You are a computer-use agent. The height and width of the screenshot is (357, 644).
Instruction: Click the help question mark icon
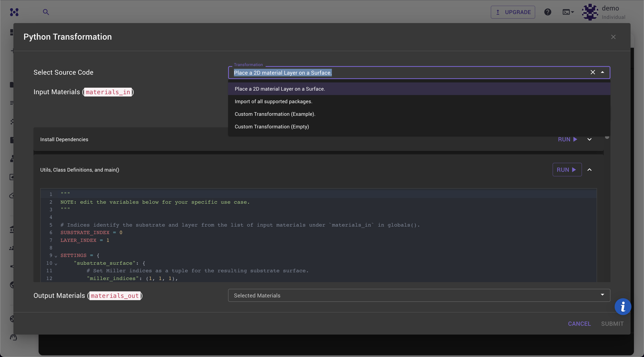[548, 12]
